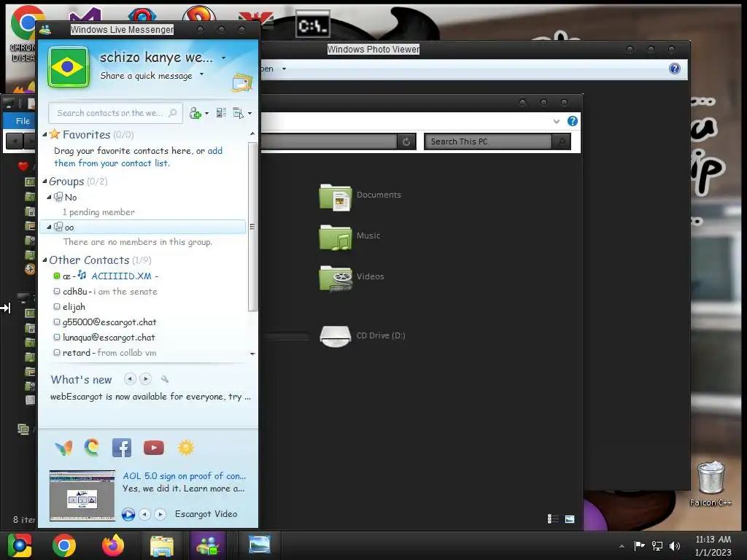Collapse the Favorites section
Image resolution: width=747 pixels, height=560 pixels.
tap(44, 135)
